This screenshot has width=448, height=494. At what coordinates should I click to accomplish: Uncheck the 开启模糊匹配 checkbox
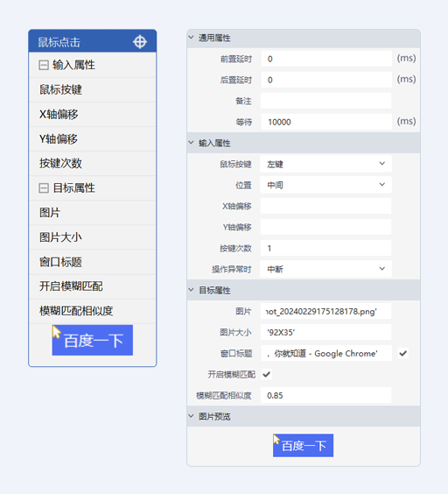tap(266, 374)
